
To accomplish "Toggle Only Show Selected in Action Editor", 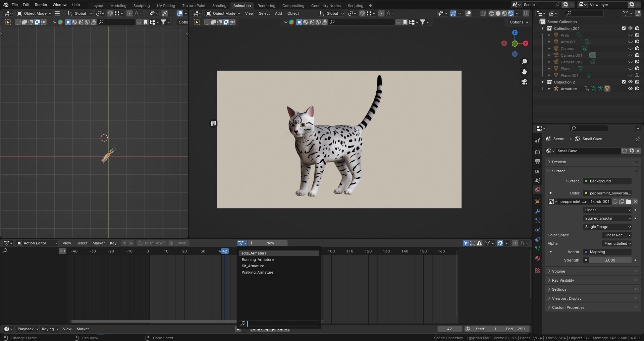I will (x=466, y=243).
